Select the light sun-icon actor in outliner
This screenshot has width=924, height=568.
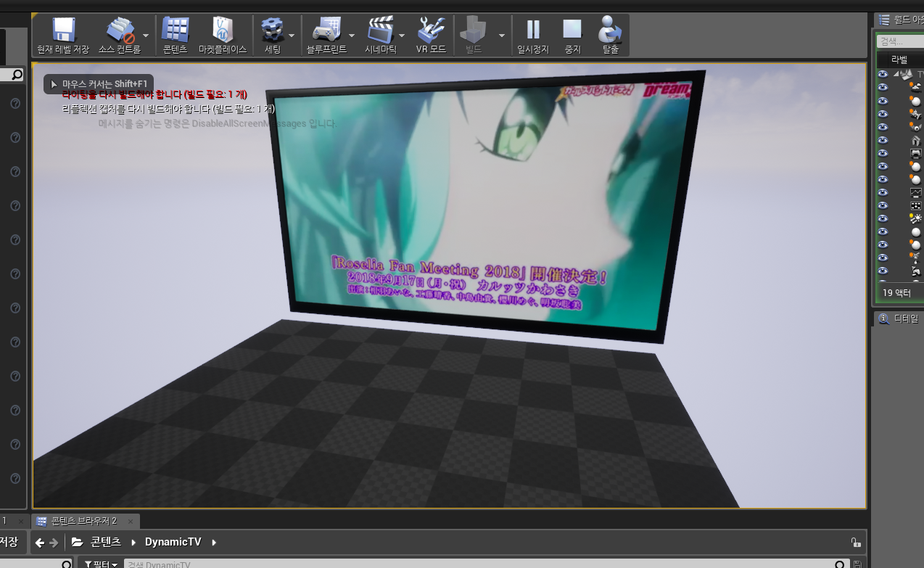click(915, 218)
